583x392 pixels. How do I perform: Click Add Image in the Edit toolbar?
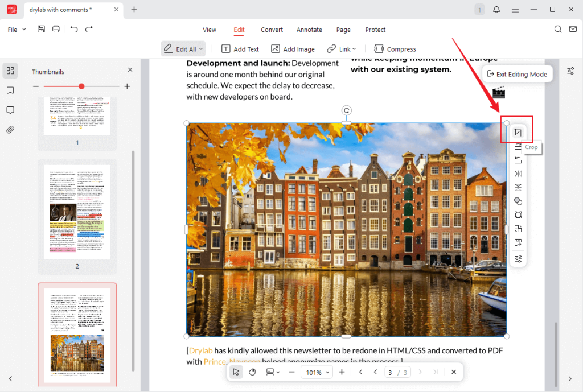293,49
